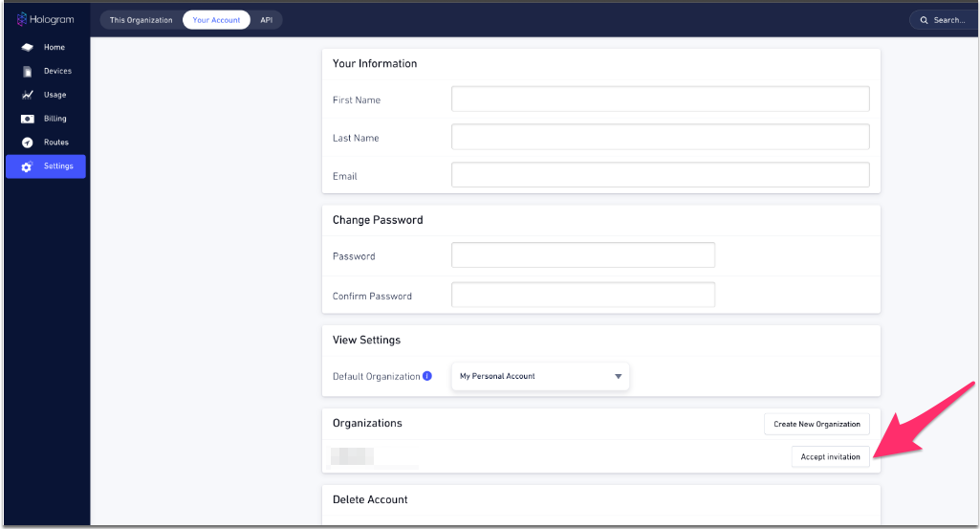Open Home from the sidebar icon

pyautogui.click(x=27, y=48)
